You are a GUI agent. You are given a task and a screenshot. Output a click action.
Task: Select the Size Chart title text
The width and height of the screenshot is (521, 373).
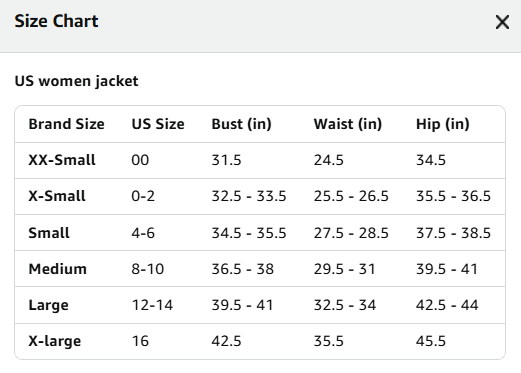pyautogui.click(x=56, y=21)
